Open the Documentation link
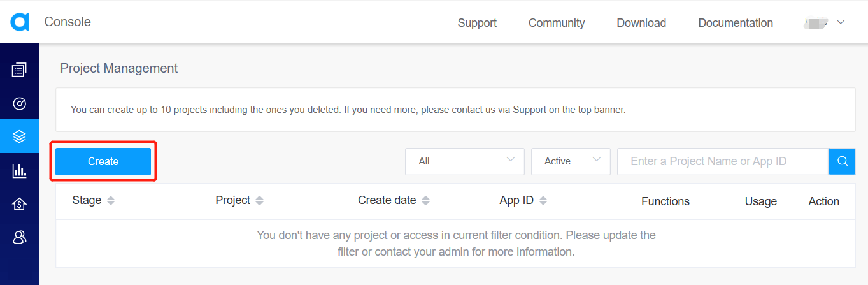Viewport: 868px width, 285px height. [736, 23]
